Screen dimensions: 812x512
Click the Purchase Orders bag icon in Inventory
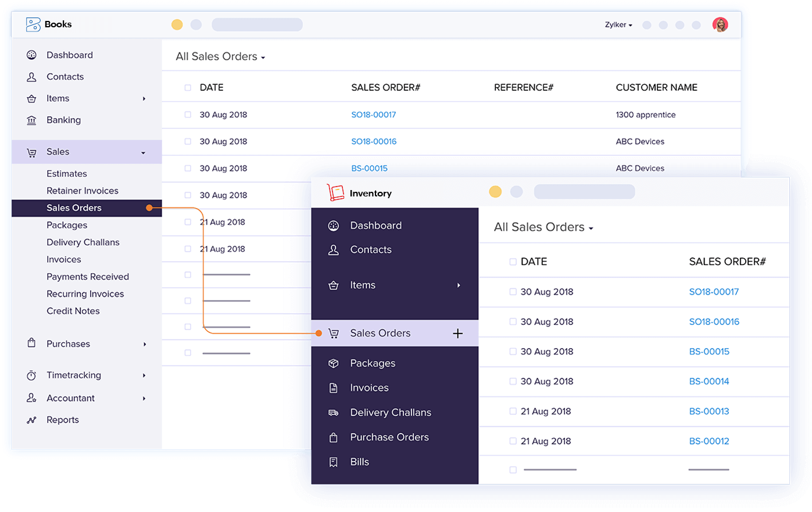(334, 438)
